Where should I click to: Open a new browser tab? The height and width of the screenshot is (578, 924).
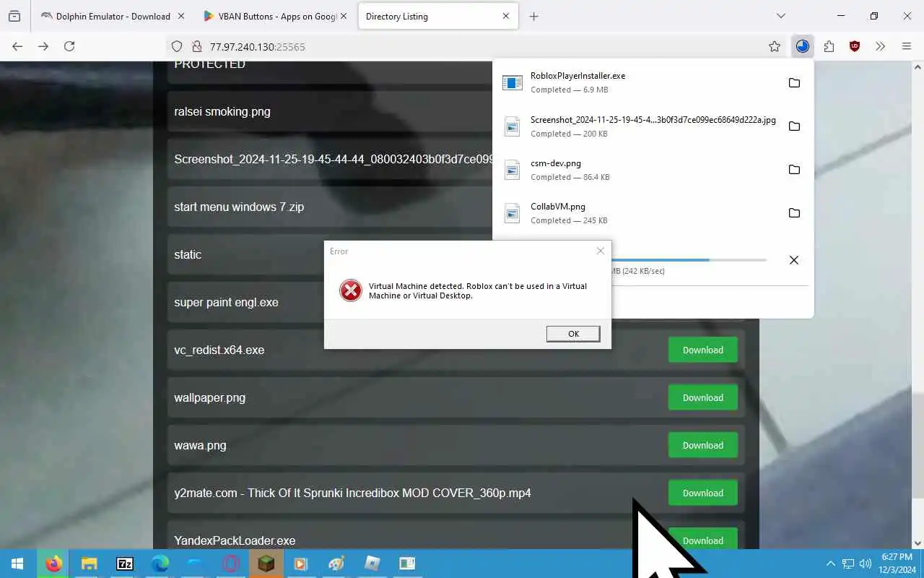tap(533, 16)
